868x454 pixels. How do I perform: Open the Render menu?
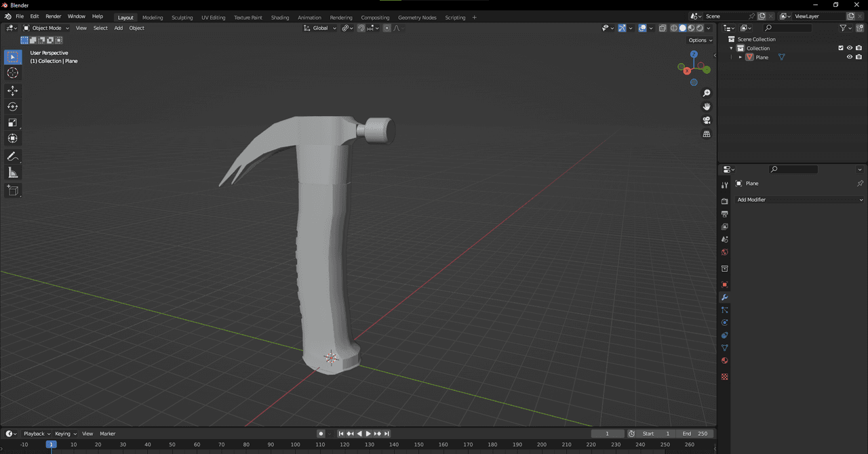pos(53,16)
